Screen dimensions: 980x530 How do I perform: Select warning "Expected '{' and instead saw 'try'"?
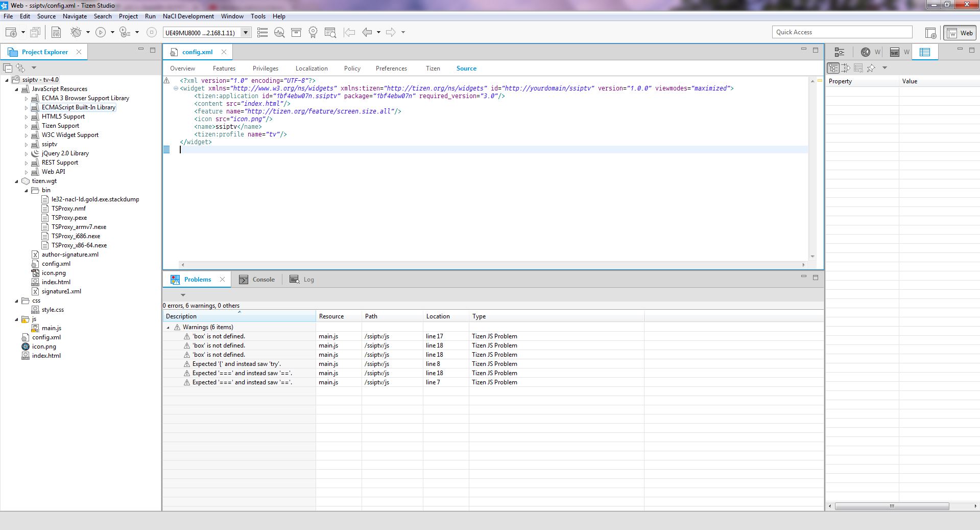pos(237,364)
